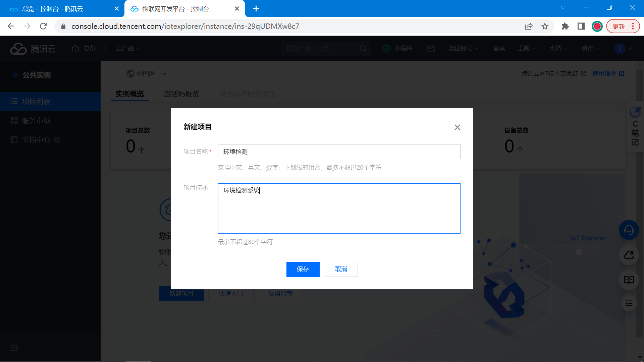644x362 pixels.
Task: Click browser back arrow
Action: tap(11, 26)
